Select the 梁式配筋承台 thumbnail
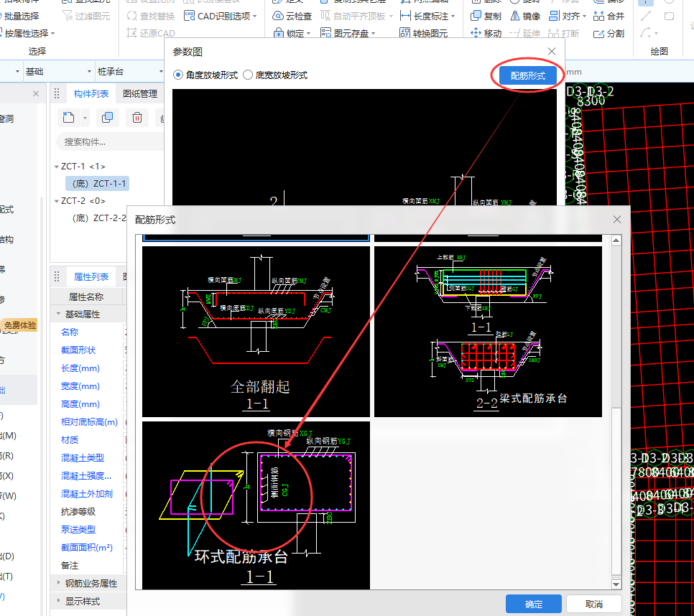694x616 pixels. pos(488,331)
